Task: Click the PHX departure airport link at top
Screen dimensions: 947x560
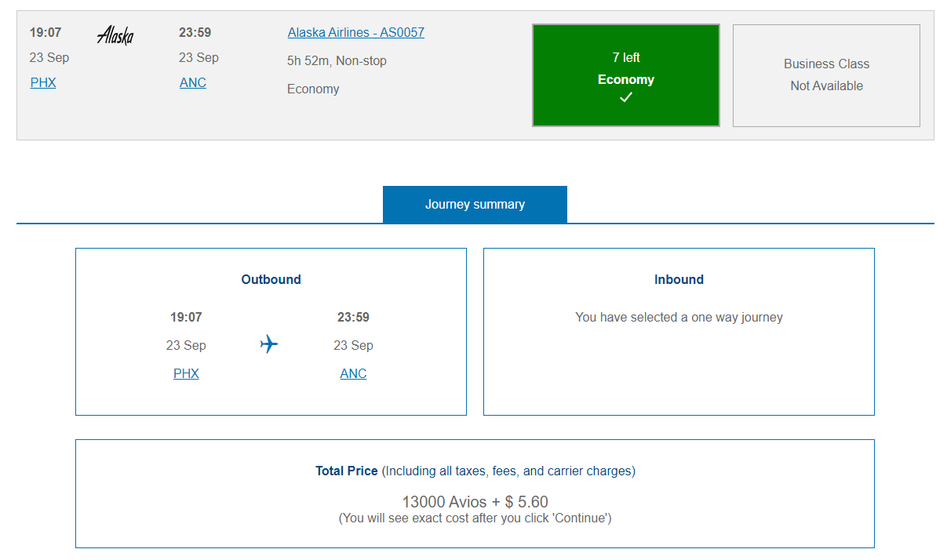Action: coord(42,82)
